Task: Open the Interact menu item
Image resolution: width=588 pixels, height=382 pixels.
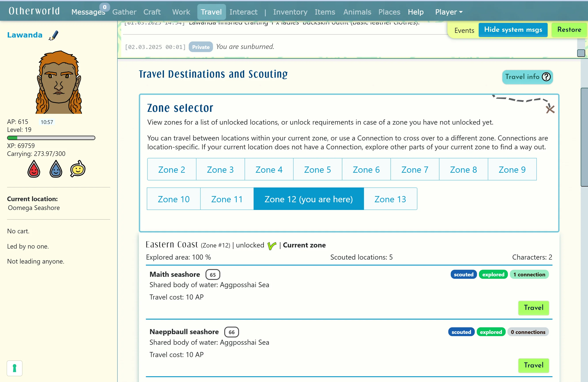Action: pyautogui.click(x=243, y=11)
